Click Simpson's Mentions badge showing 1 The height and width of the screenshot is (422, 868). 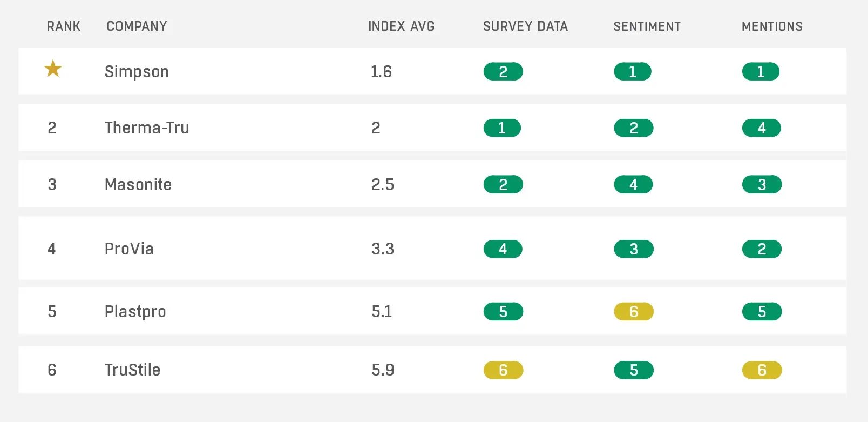[761, 72]
